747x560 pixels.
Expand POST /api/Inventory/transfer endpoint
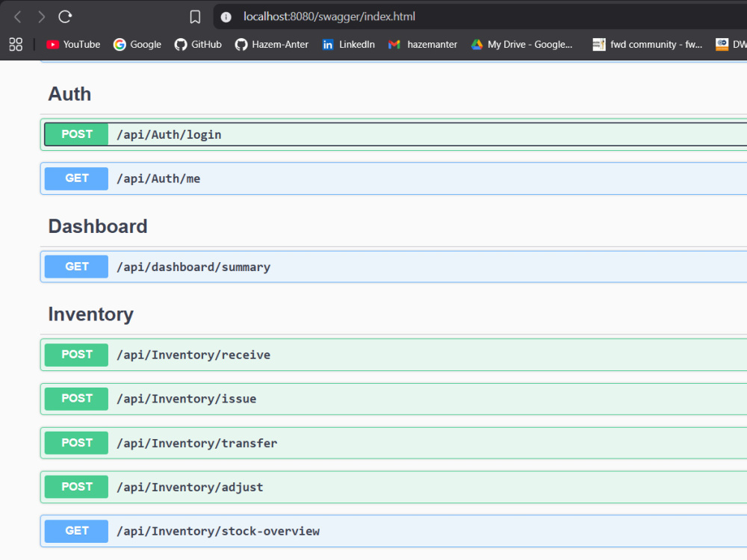395,443
